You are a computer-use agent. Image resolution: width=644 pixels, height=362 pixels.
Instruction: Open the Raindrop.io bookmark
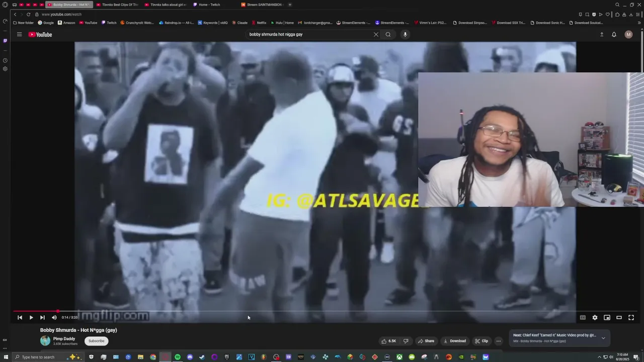177,23
